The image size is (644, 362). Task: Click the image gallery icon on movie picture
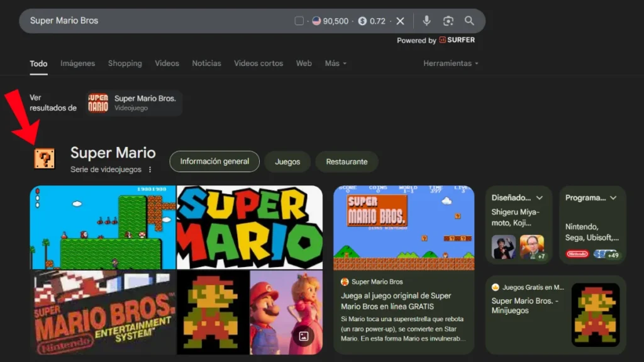pos(304,336)
